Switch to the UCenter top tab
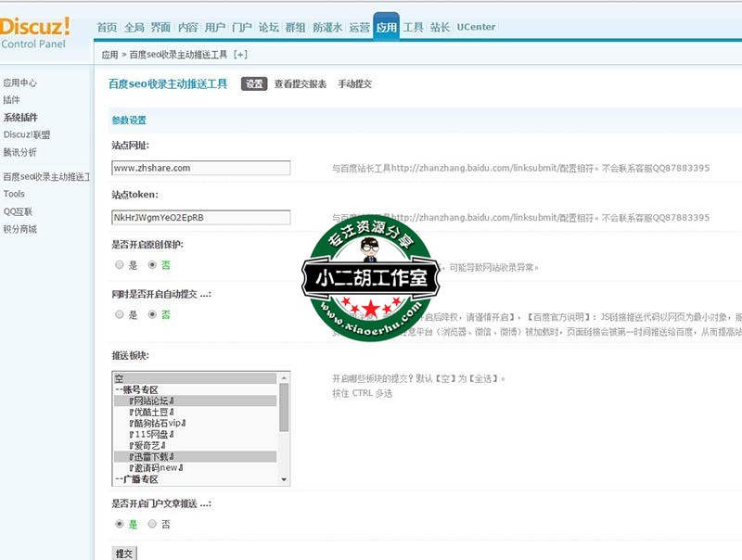742x560 pixels. (x=476, y=28)
